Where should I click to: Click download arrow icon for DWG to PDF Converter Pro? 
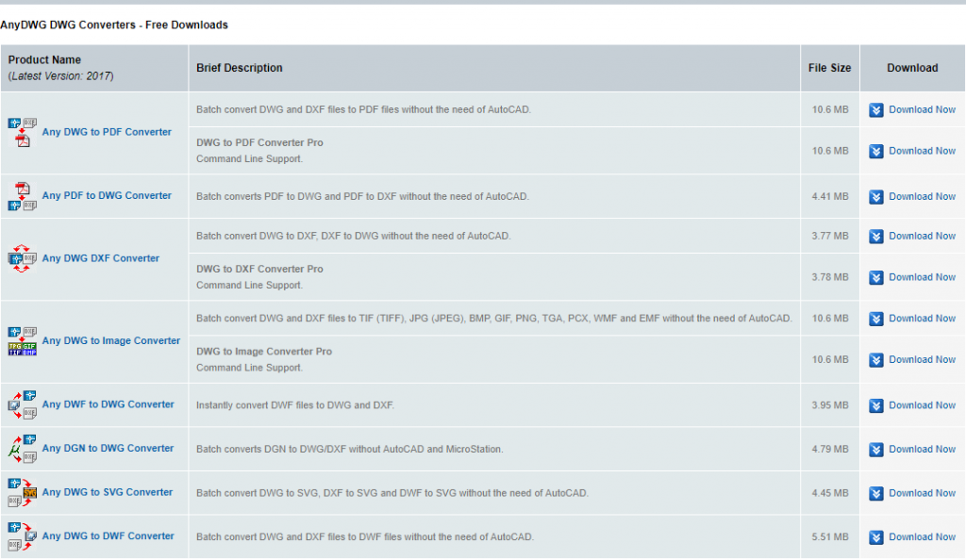pyautogui.click(x=876, y=152)
